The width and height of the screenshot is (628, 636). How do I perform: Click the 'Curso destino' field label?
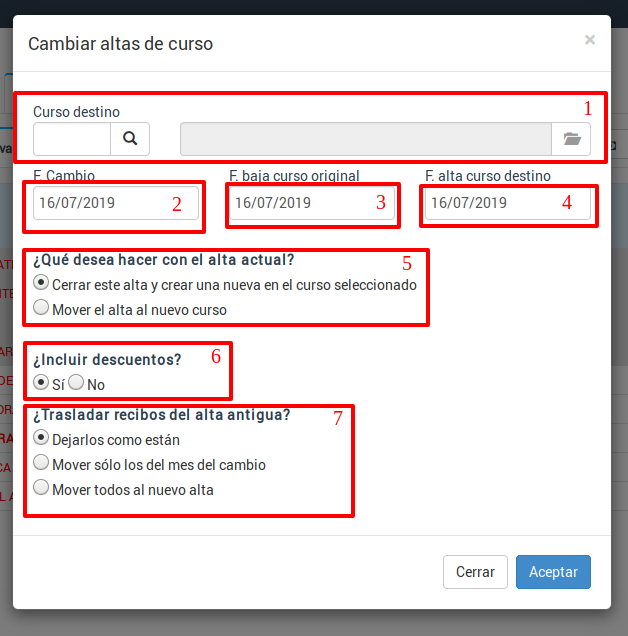(77, 112)
